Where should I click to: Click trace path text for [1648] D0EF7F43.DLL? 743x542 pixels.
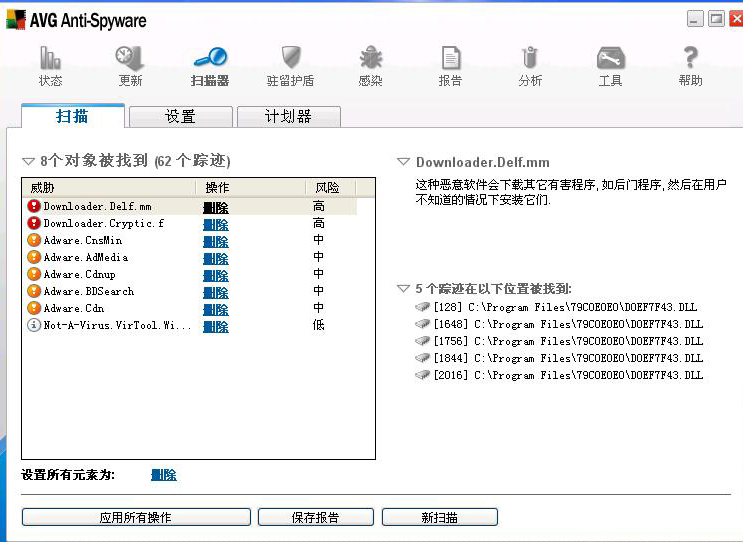pos(568,324)
